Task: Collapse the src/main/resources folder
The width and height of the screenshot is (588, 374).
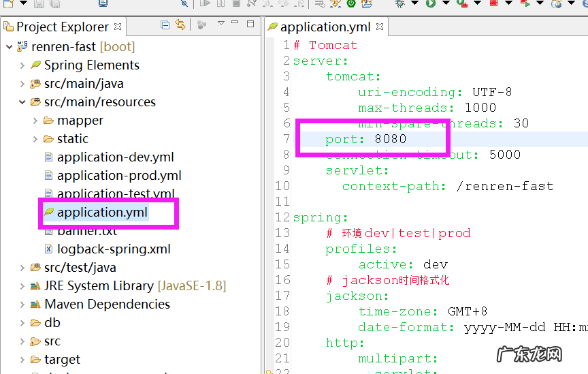Action: coord(22,102)
